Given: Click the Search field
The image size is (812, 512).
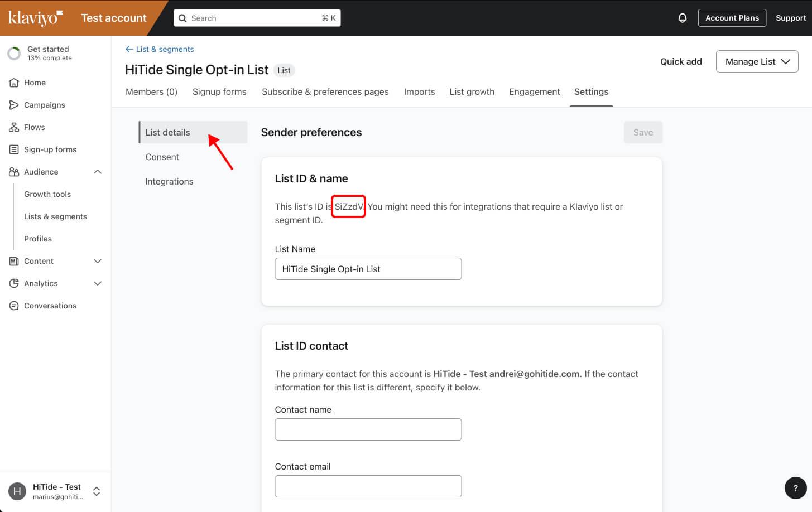Looking at the screenshot, I should pyautogui.click(x=257, y=18).
